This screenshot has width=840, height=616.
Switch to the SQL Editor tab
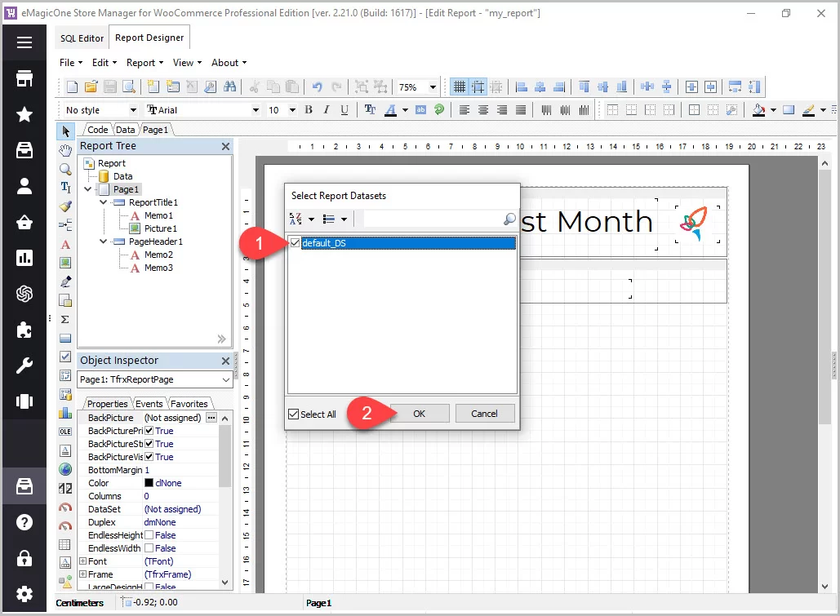(x=82, y=38)
